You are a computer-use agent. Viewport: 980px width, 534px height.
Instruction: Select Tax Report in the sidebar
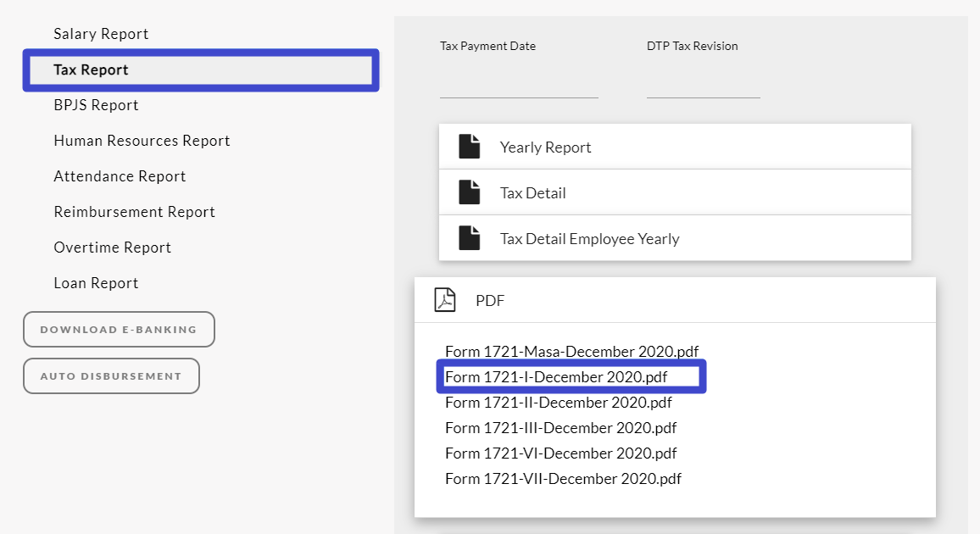91,70
